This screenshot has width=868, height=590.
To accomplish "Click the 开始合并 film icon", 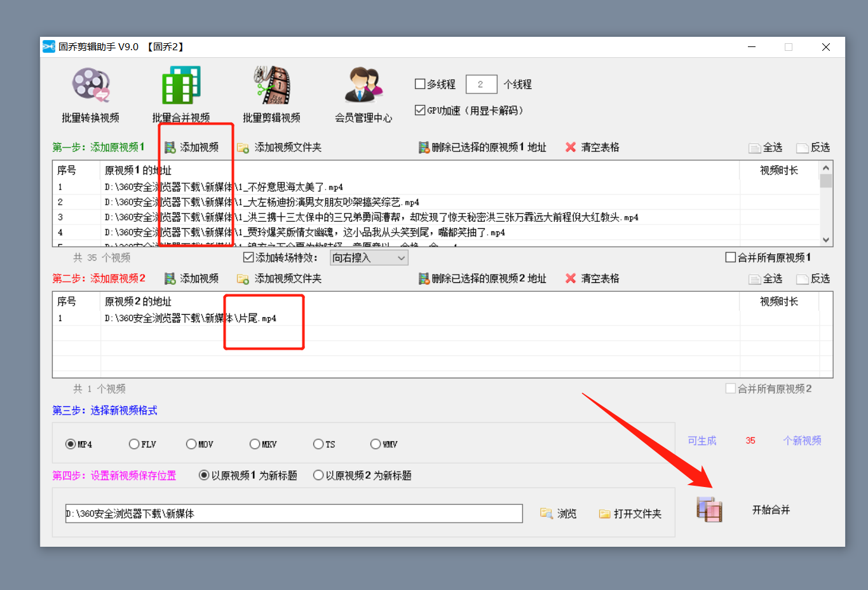I will pyautogui.click(x=709, y=510).
